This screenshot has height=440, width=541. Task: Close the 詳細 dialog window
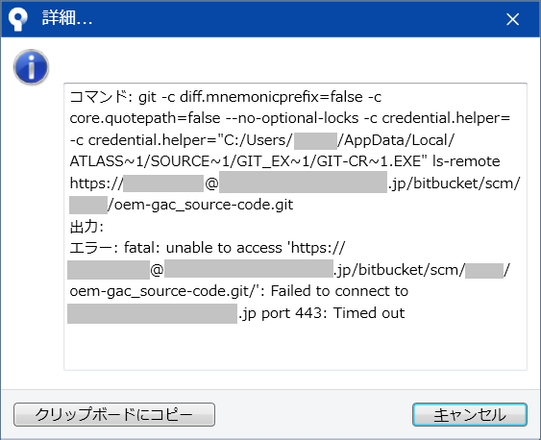pos(513,19)
